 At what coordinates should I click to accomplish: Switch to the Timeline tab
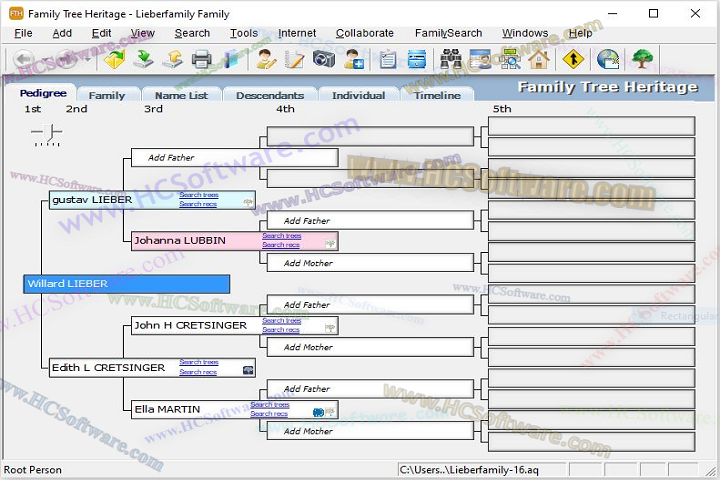pos(437,96)
